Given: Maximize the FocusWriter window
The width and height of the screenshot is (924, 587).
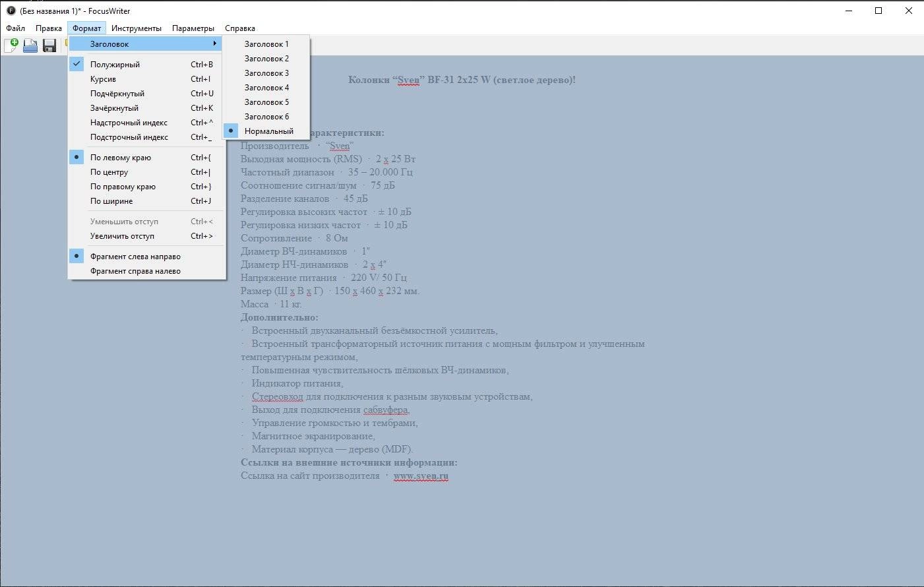Looking at the screenshot, I should click(878, 11).
